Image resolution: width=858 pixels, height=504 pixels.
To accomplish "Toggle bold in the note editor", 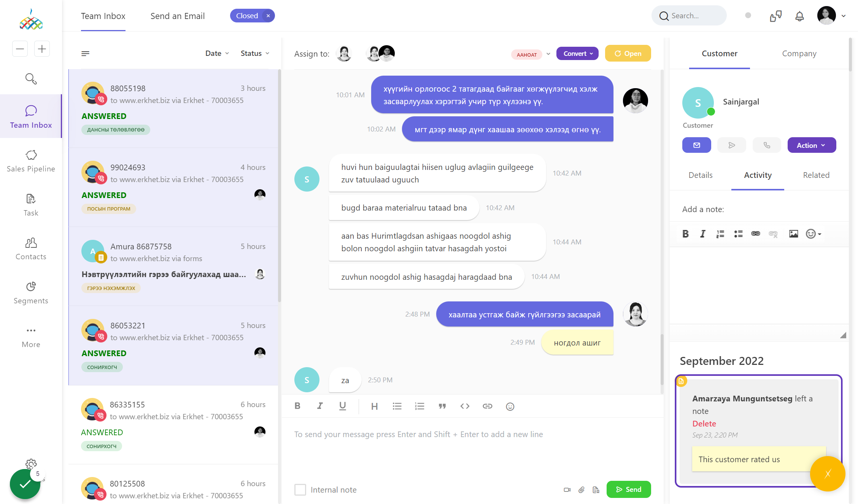I will (685, 234).
